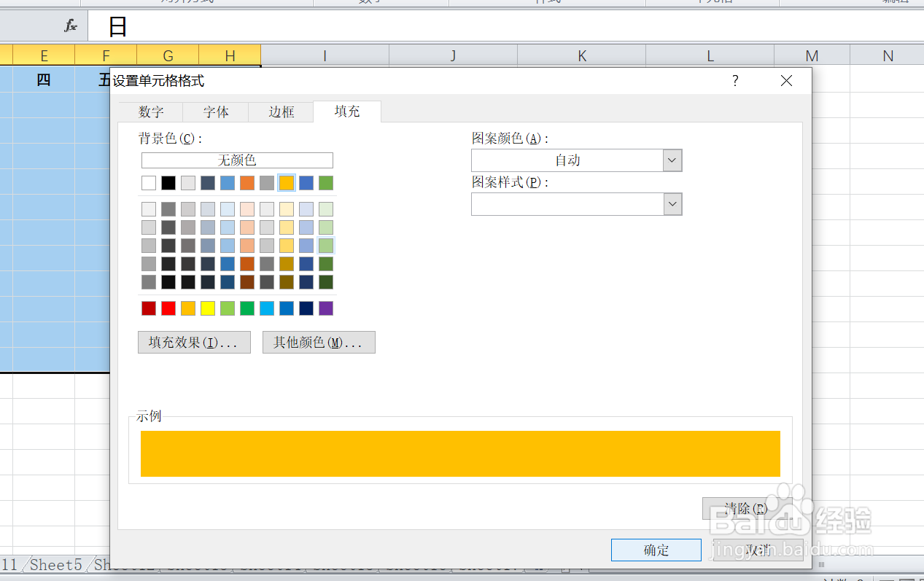Image resolution: width=924 pixels, height=581 pixels.
Task: Click the fx insert function icon
Action: click(x=71, y=26)
